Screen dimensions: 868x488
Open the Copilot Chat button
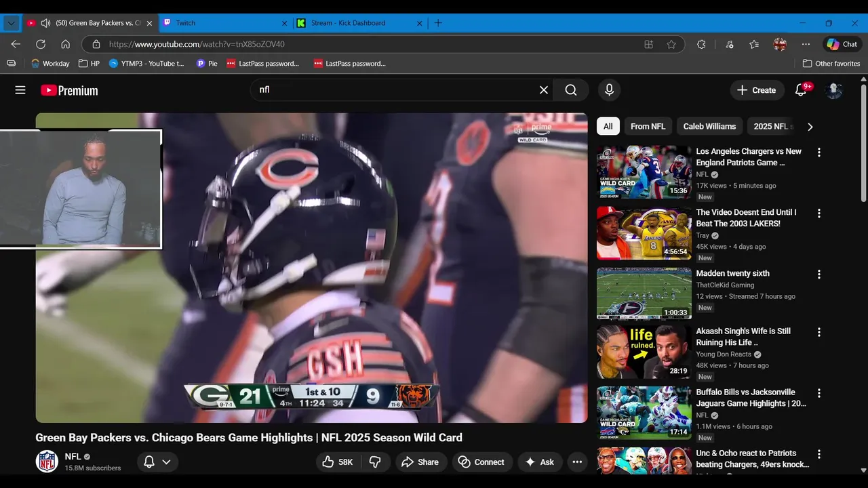842,44
